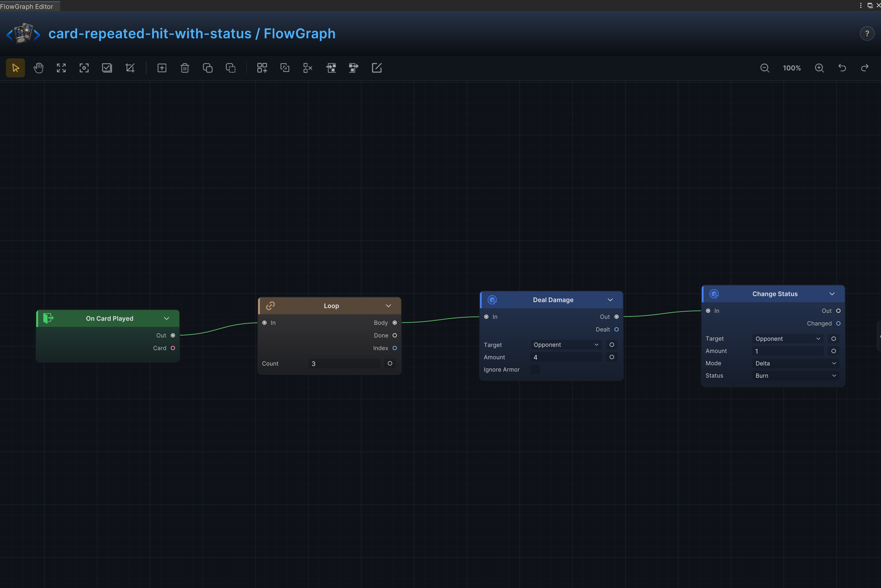Open the Mode Delta dropdown
The width and height of the screenshot is (881, 588).
795,363
